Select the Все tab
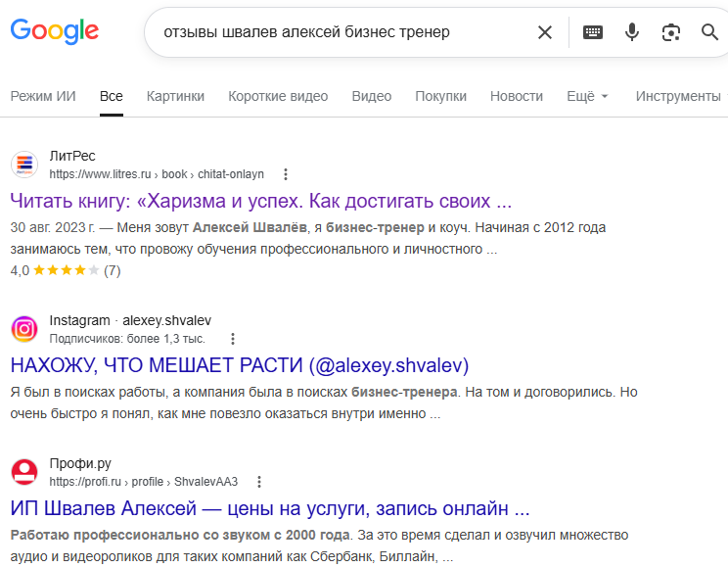 click(x=112, y=96)
